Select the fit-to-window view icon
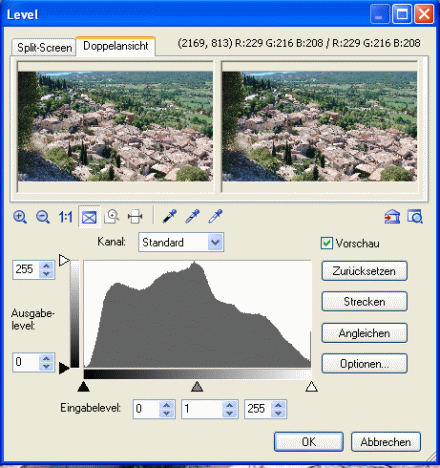The height and width of the screenshot is (468, 440). (x=89, y=217)
